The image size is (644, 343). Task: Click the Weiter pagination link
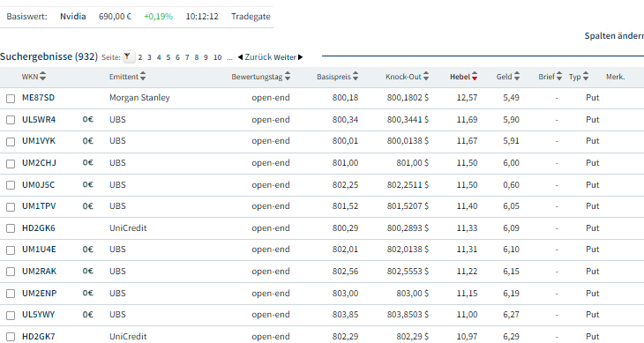pyautogui.click(x=285, y=57)
